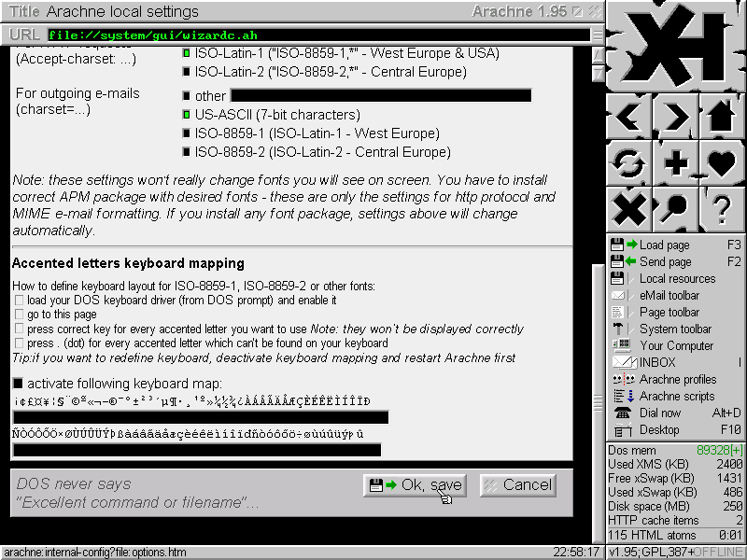Start Dial now entry
The height and width of the screenshot is (560, 747).
point(675,413)
